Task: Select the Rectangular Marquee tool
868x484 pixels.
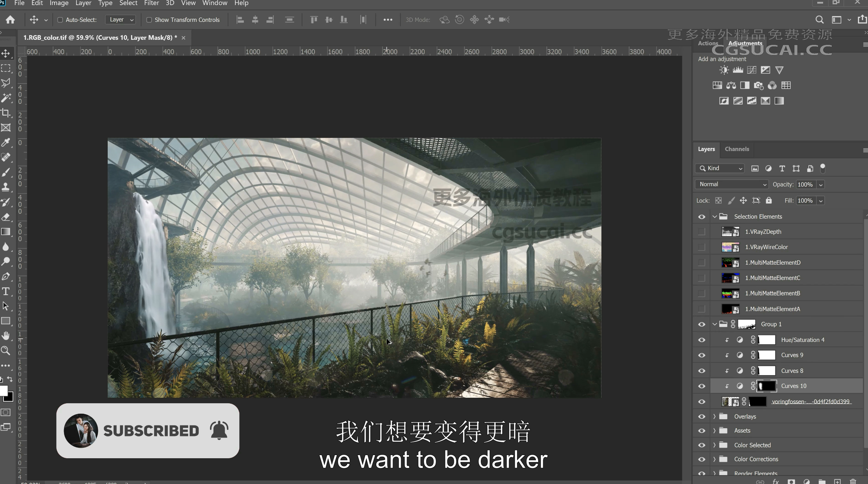Action: (6, 68)
